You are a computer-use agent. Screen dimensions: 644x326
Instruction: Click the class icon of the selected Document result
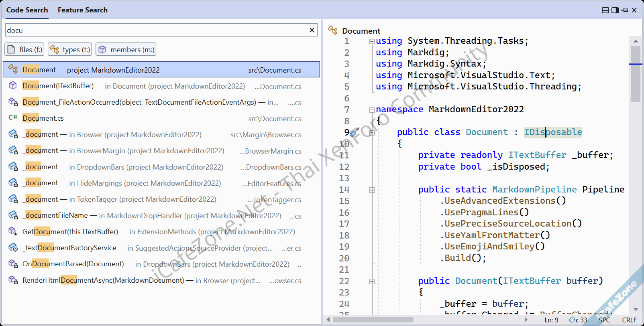click(x=13, y=69)
